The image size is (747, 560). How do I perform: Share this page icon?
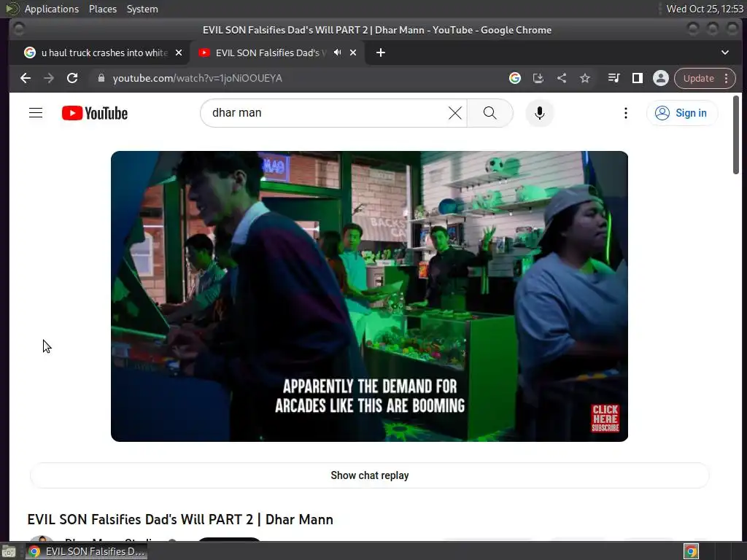click(562, 78)
